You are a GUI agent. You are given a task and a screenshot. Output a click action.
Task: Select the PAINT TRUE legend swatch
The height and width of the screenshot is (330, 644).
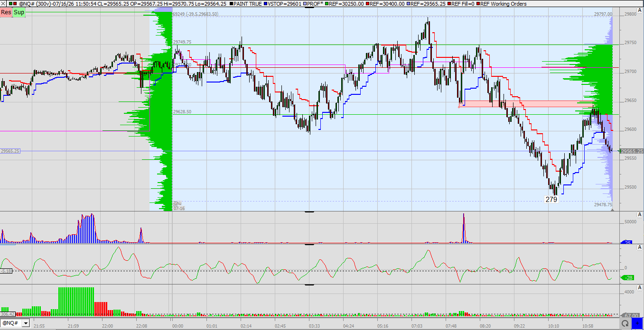pyautogui.click(x=233, y=3)
